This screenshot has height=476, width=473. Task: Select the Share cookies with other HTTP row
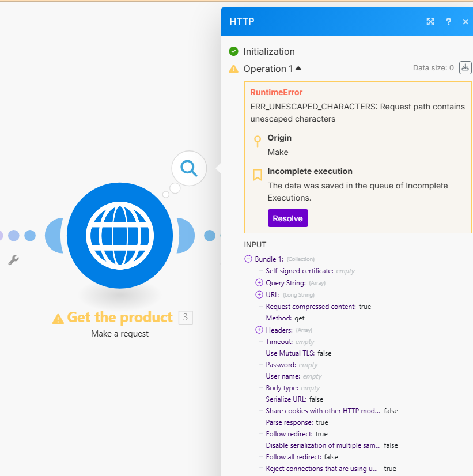332,411
